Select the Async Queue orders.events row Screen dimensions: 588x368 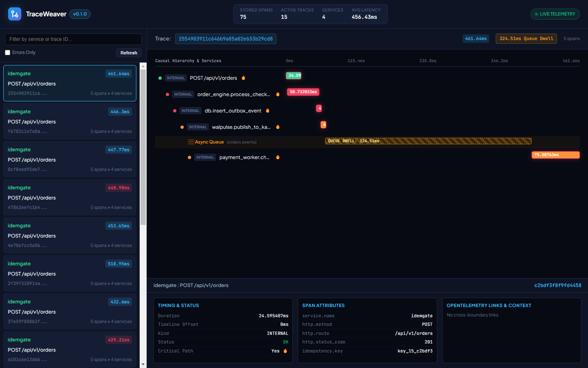pyautogui.click(x=367, y=142)
